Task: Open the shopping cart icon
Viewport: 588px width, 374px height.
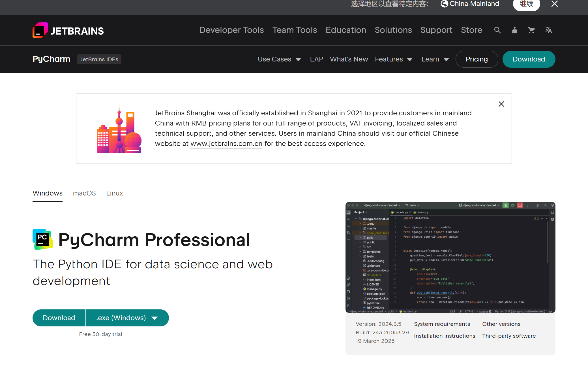Action: [531, 30]
